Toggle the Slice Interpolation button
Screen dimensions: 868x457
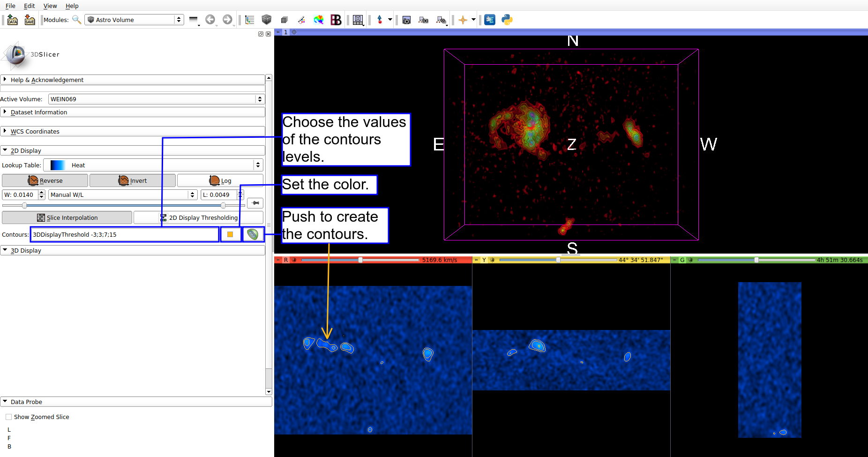[x=67, y=217]
